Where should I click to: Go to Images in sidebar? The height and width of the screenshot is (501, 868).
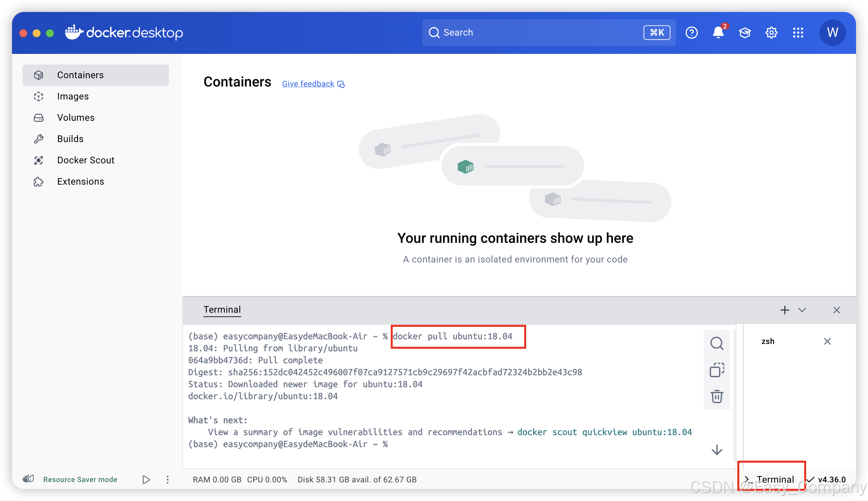tap(73, 96)
